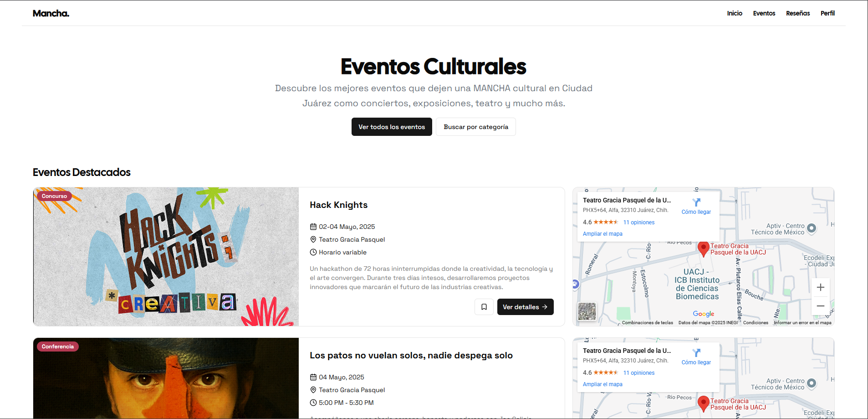Click Cómo llegar directions icon in first map
The height and width of the screenshot is (419, 868).
click(696, 202)
